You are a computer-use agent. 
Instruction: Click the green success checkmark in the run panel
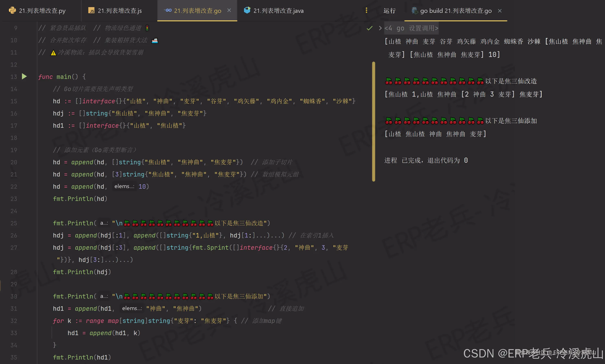click(x=369, y=28)
